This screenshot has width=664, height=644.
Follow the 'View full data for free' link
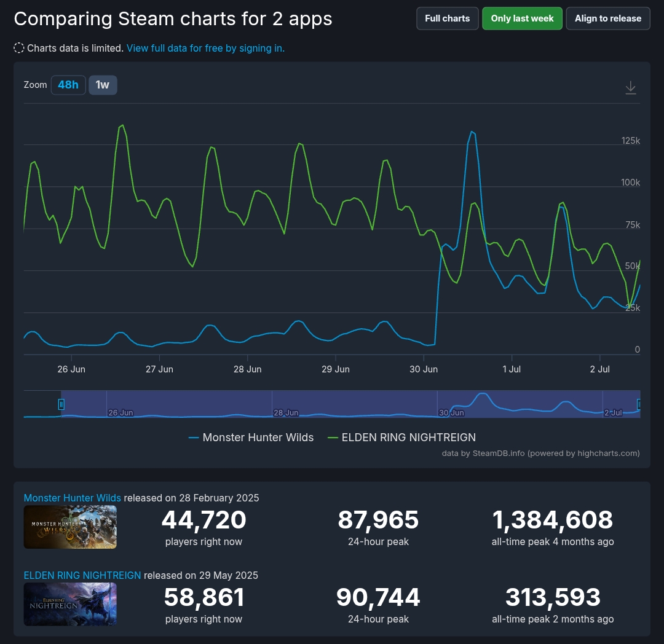coord(205,48)
